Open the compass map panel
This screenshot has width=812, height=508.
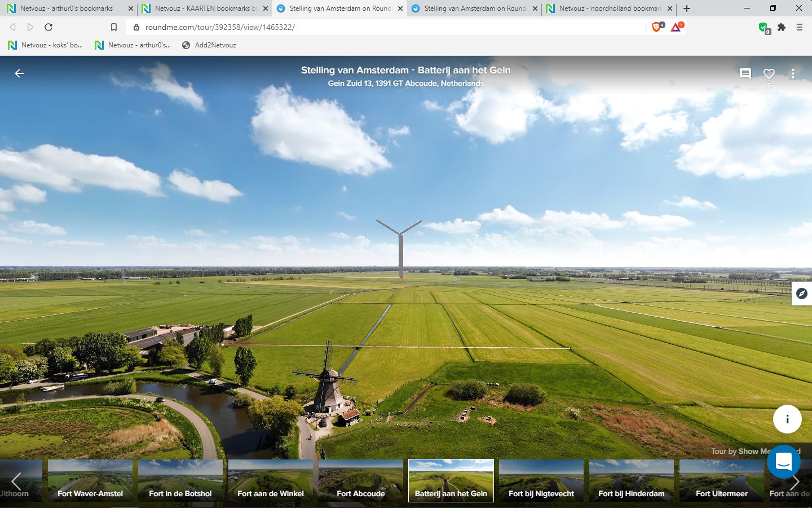click(801, 294)
